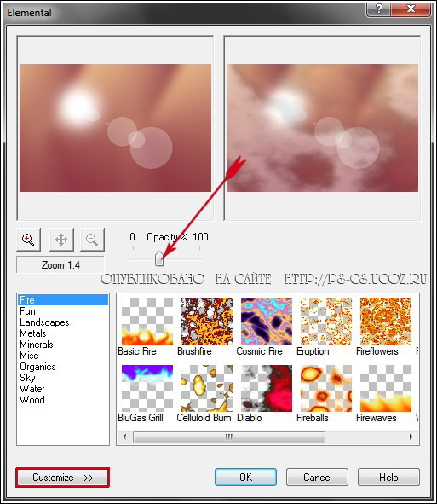Choose the Fireflowers texture thumbnail
Screen dimensions: 437x504
point(386,322)
